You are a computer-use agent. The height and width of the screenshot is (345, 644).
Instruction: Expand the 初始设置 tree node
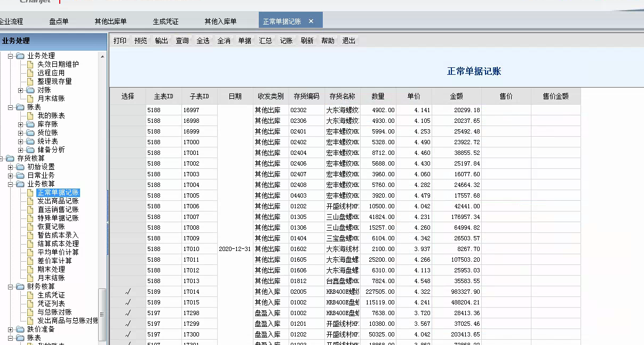coord(11,167)
